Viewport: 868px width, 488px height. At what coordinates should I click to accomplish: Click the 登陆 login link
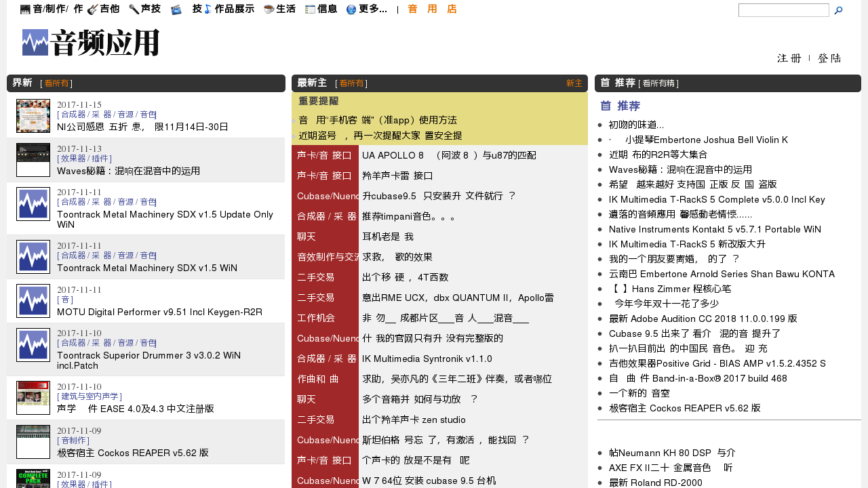click(829, 58)
